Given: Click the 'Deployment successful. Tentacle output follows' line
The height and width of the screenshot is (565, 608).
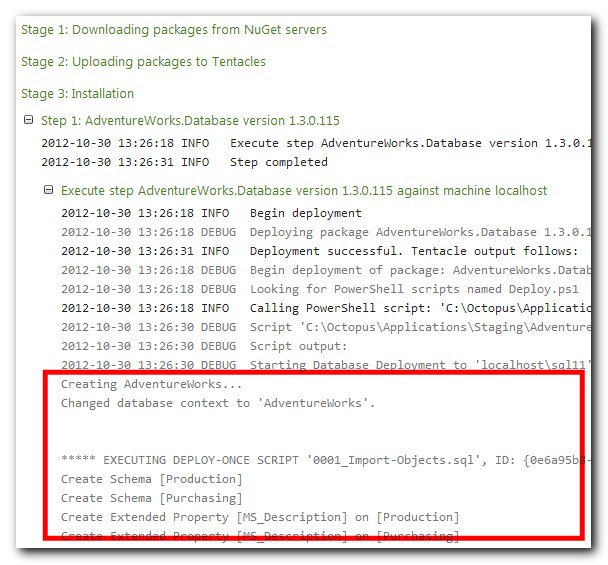Looking at the screenshot, I should click(413, 251).
